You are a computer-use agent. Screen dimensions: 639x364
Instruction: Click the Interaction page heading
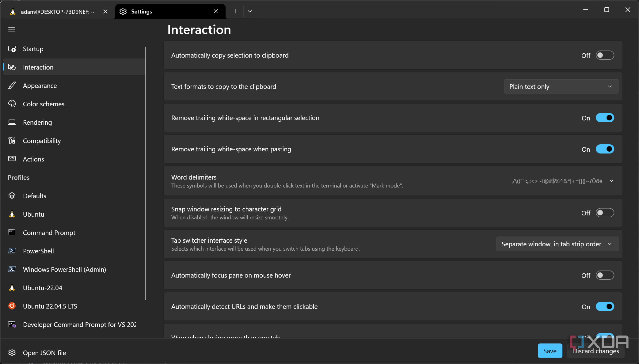199,30
